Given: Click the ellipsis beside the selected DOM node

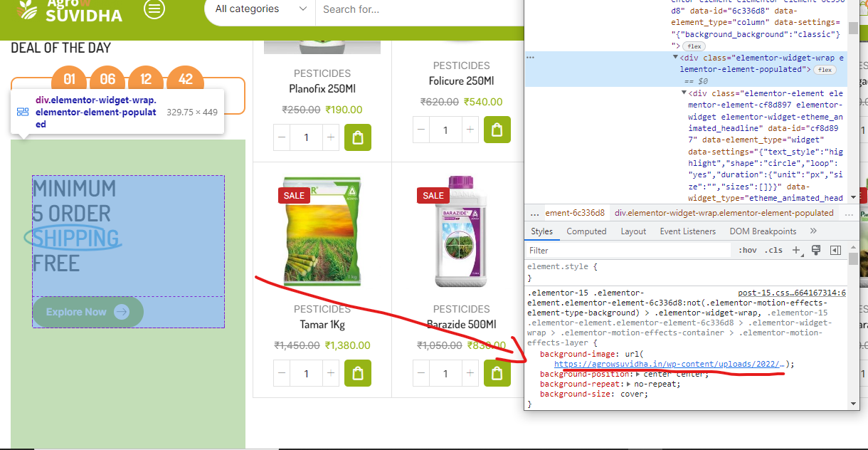Looking at the screenshot, I should click(x=530, y=56).
